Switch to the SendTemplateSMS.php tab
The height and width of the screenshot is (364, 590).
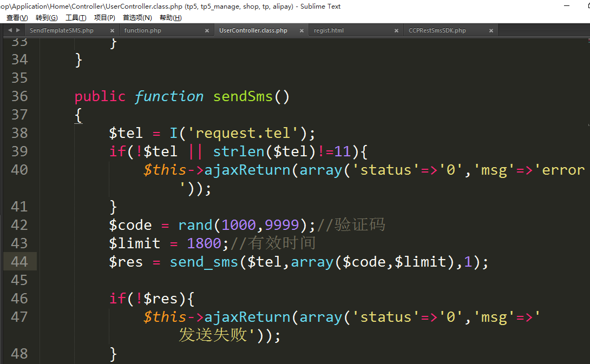coord(61,31)
